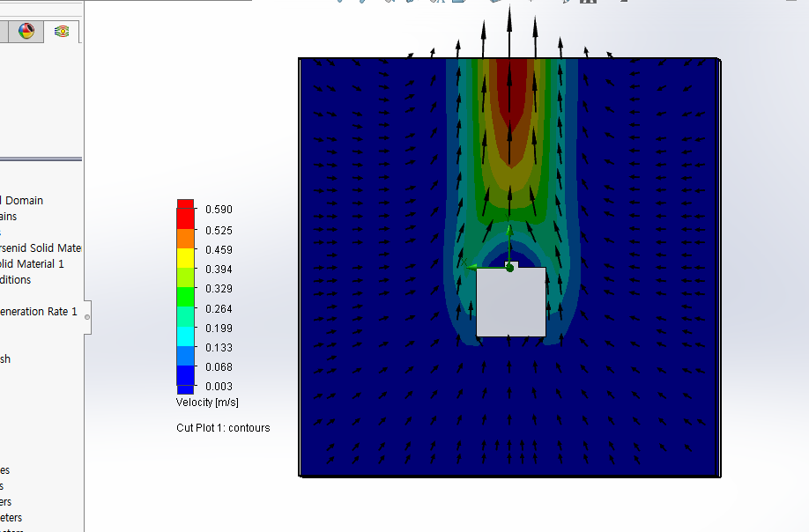The image size is (809, 532).
Task: Click the green origin point of the triad
Action: pyautogui.click(x=509, y=268)
